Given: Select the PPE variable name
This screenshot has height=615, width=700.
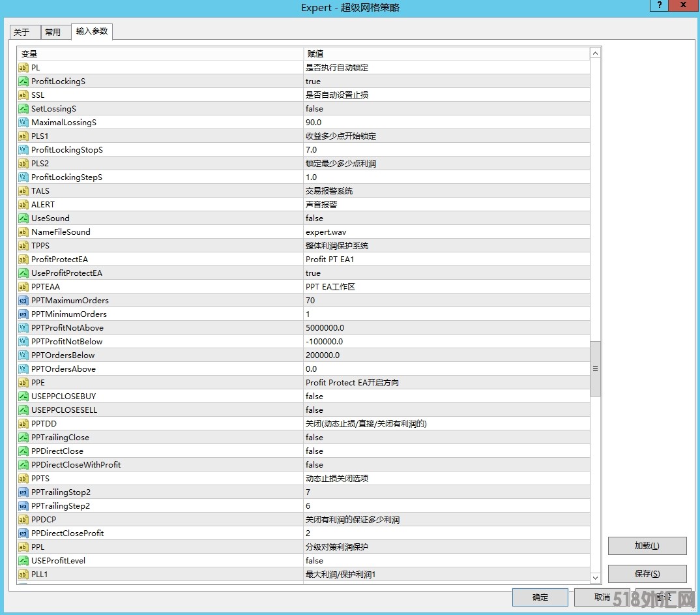Looking at the screenshot, I should pyautogui.click(x=38, y=383).
